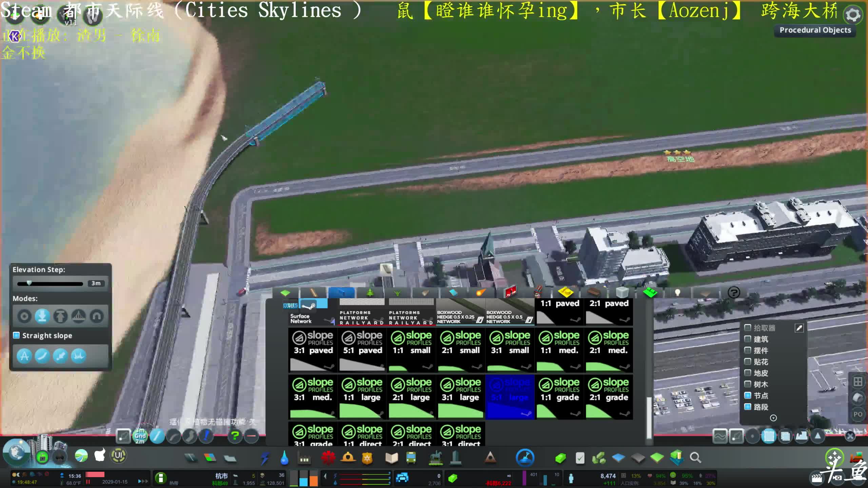Select normal mode circle icon in Modes
The width and height of the screenshot is (868, 488).
(24, 316)
